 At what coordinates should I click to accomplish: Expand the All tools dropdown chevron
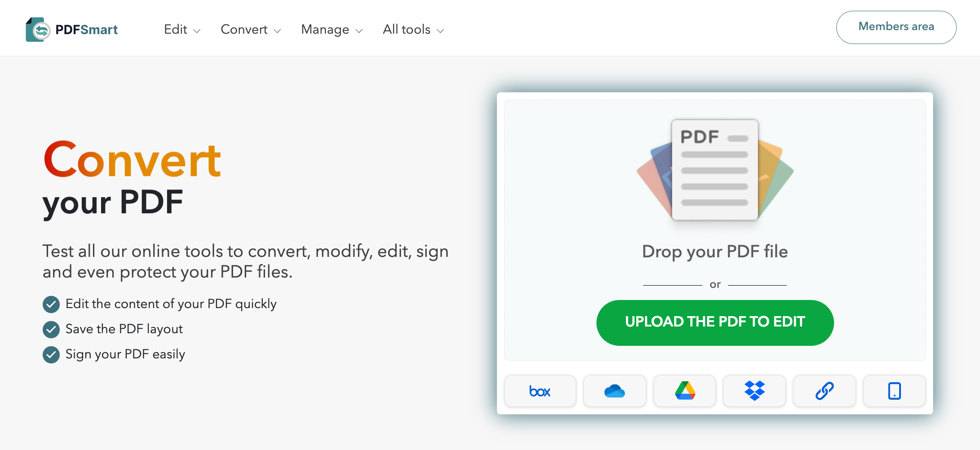tap(441, 31)
